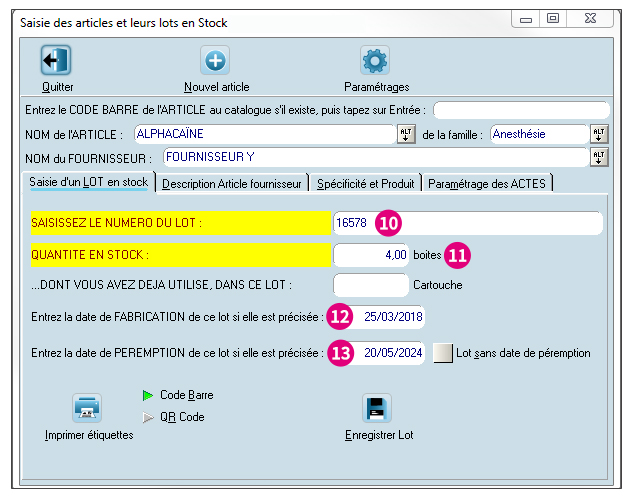Screen dimensions: 630x504
Task: Select the QR Code arrow option
Action: tap(148, 418)
